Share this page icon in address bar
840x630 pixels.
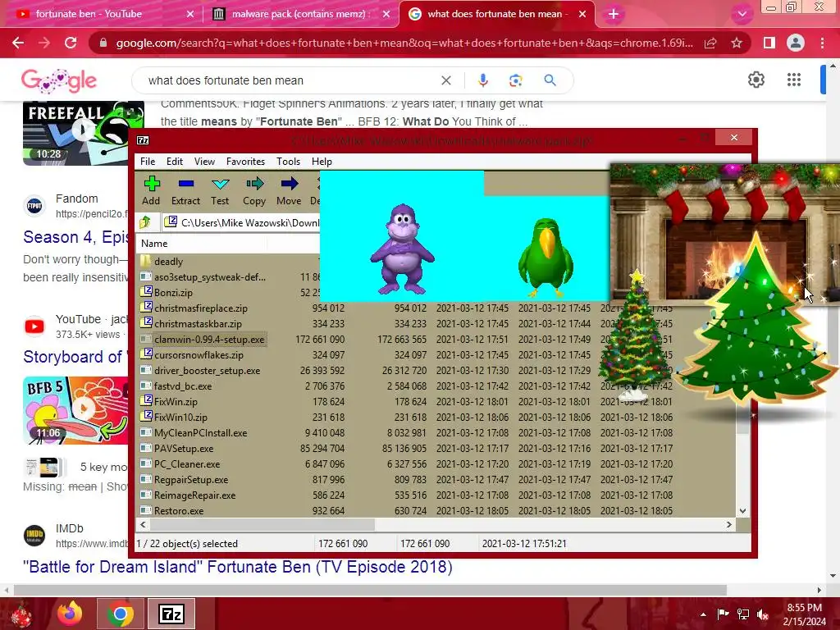tap(710, 43)
